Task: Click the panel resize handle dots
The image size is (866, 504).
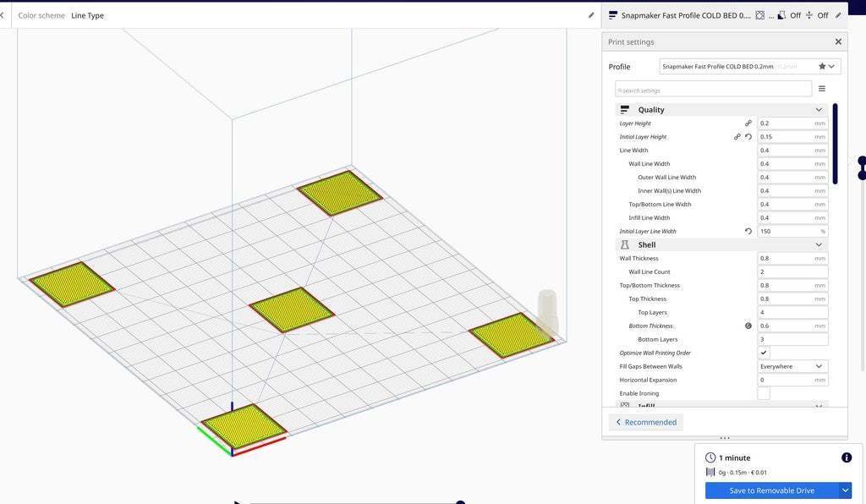Action: [725, 438]
